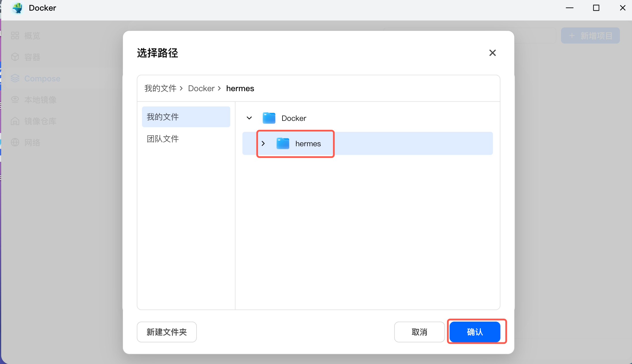Viewport: 632px width, 364px height.
Task: Click the 新增项目 button
Action: coord(590,36)
